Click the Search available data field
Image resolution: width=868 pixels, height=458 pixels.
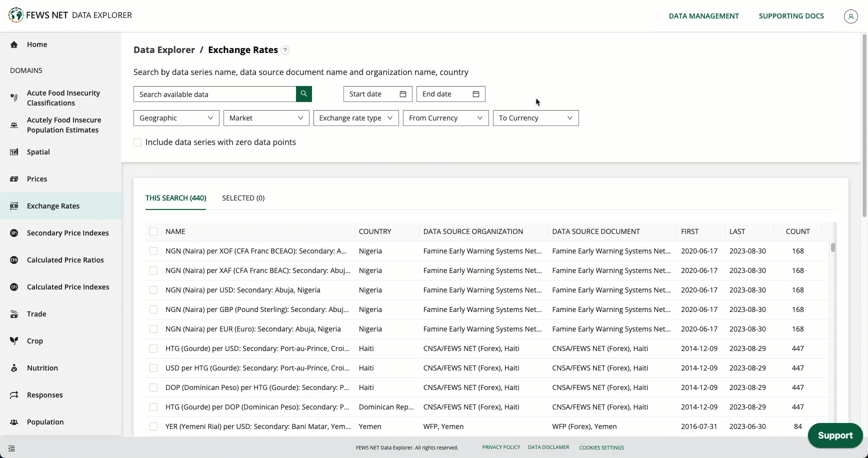(x=215, y=94)
